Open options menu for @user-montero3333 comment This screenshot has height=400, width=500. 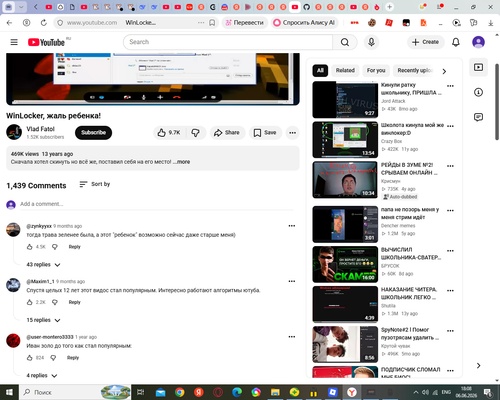(x=292, y=337)
